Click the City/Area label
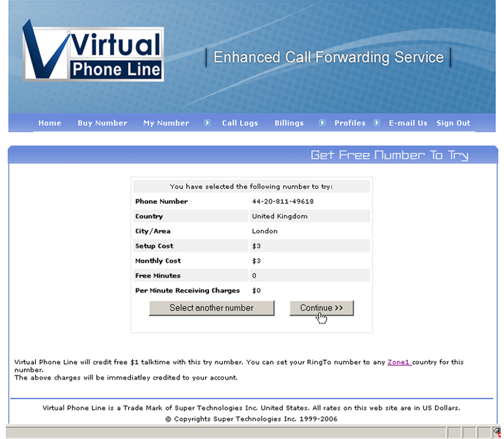 [x=152, y=231]
